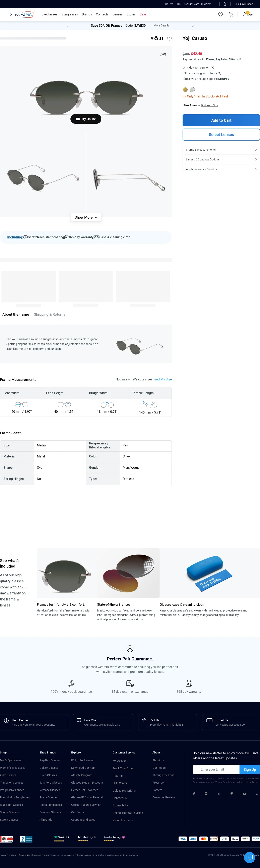
Task: Open Returns Policy link in bottom bar
Action: click(86, 855)
